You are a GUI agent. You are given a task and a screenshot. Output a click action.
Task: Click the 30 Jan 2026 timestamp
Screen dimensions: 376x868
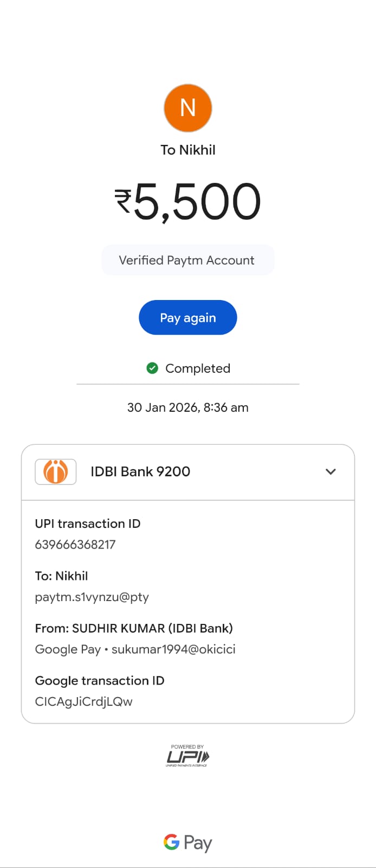[x=187, y=407]
